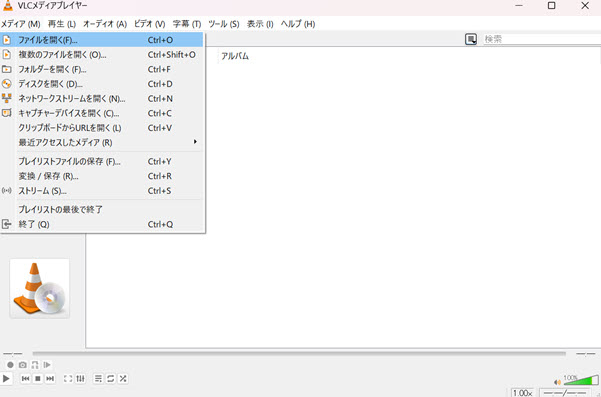Toggle the A-B loop button
The width and height of the screenshot is (601, 397).
(x=35, y=365)
